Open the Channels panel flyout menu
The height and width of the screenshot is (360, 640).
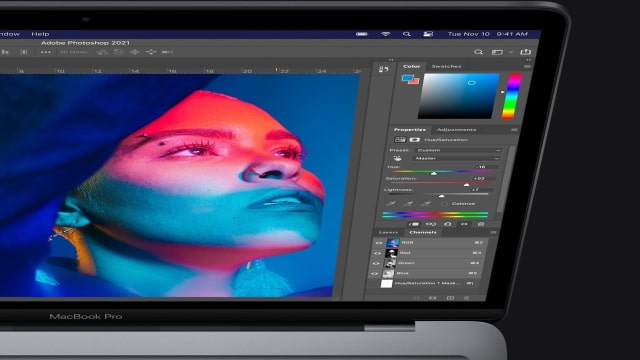(493, 232)
